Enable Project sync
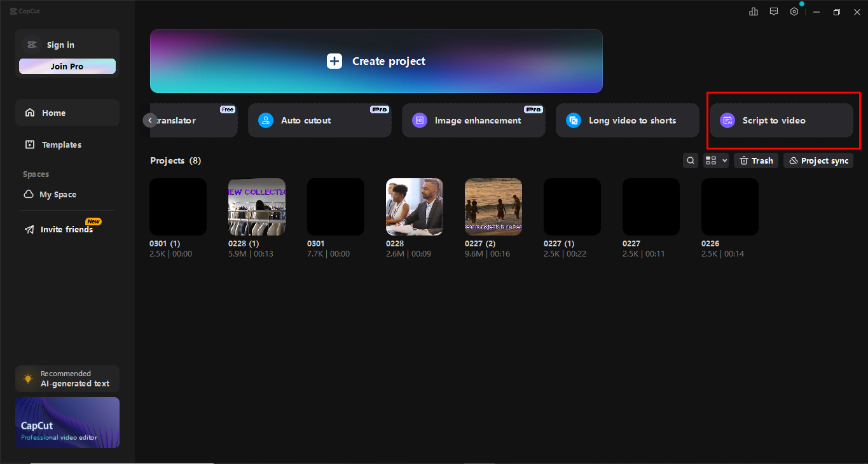 coord(818,160)
